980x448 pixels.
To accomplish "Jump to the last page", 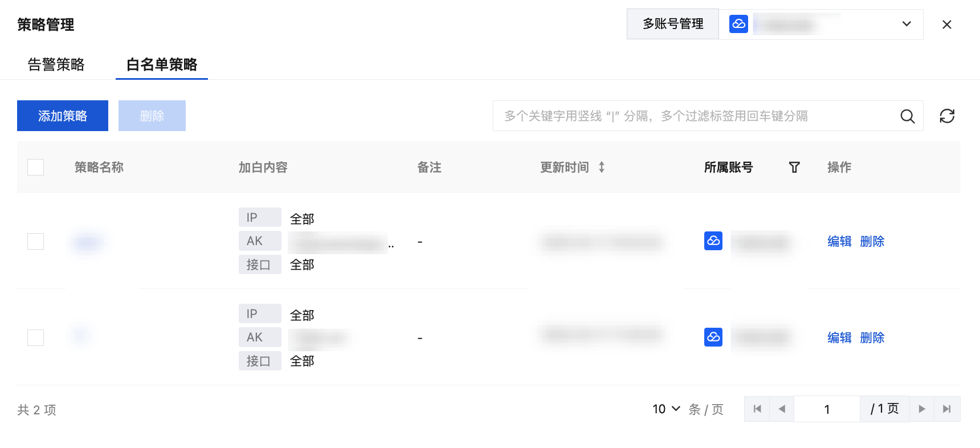I will tap(947, 409).
